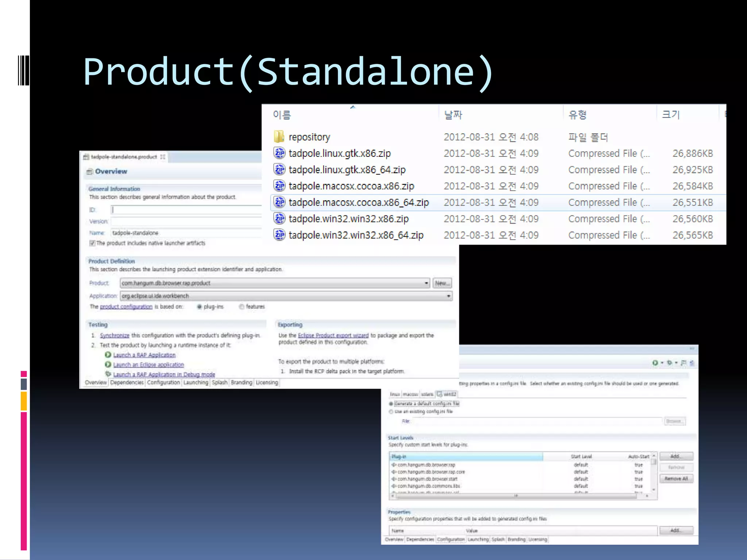
Task: Expand the Application combo box
Action: 448,296
